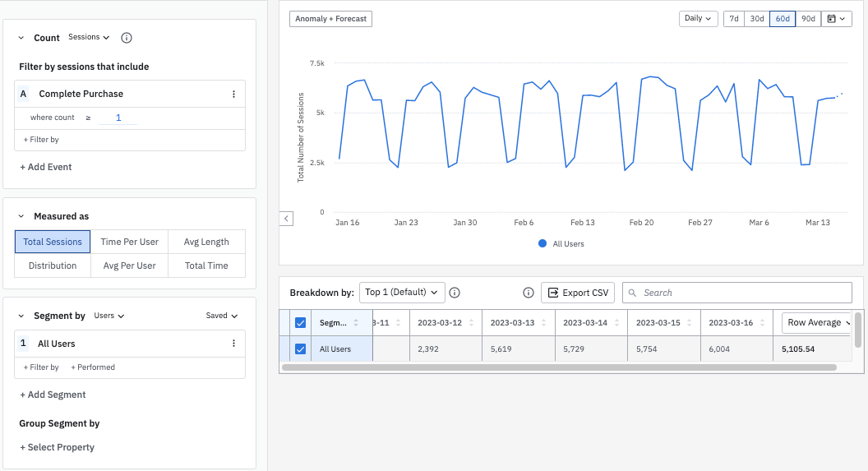The width and height of the screenshot is (868, 471).
Task: Uncheck the All Users row checkbox
Action: click(x=300, y=349)
